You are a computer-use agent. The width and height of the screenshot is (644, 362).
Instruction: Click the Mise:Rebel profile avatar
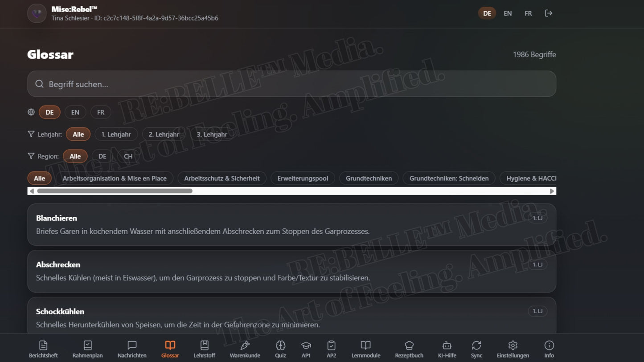[37, 13]
